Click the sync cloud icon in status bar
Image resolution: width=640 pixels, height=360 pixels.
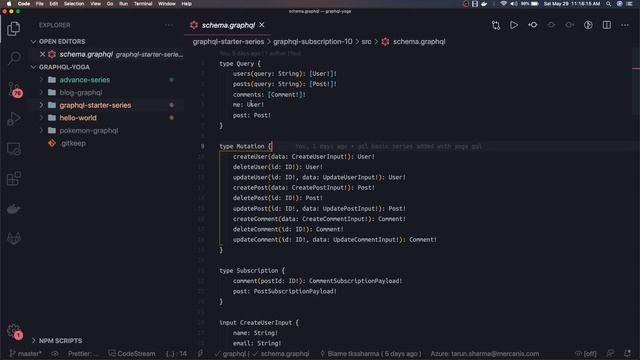point(55,353)
